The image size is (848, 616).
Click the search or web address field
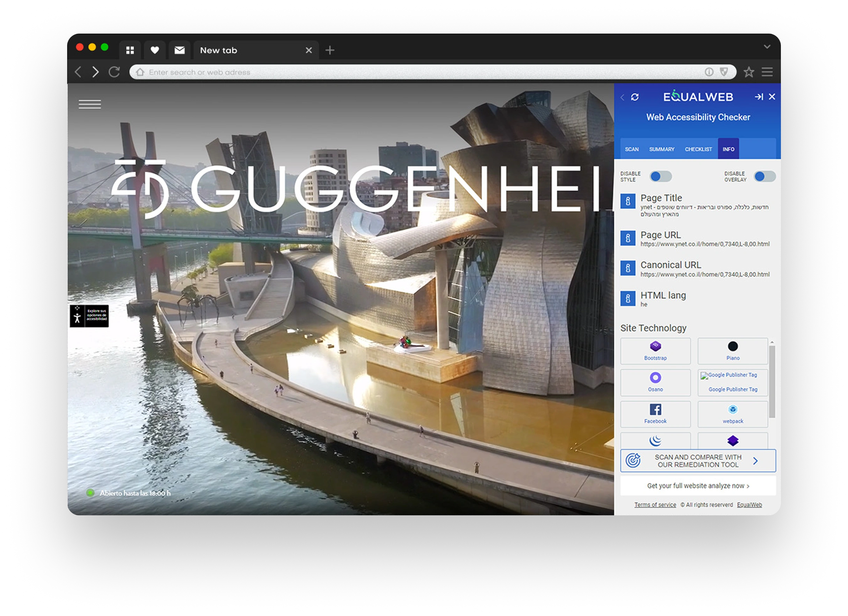[411, 72]
